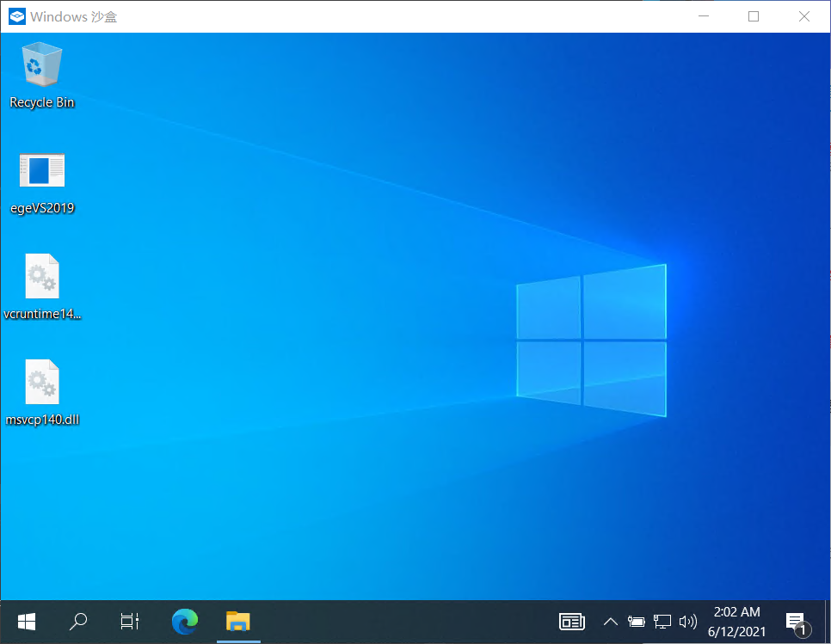Image resolution: width=831 pixels, height=644 pixels.
Task: Select the egeVS2019 desktop icon
Action: pos(42,170)
